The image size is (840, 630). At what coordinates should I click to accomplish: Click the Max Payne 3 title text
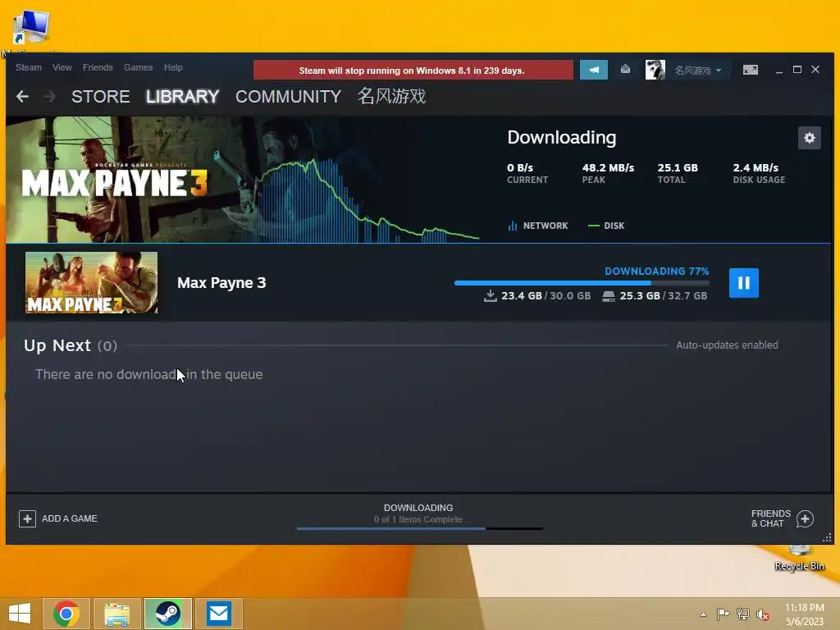221,283
